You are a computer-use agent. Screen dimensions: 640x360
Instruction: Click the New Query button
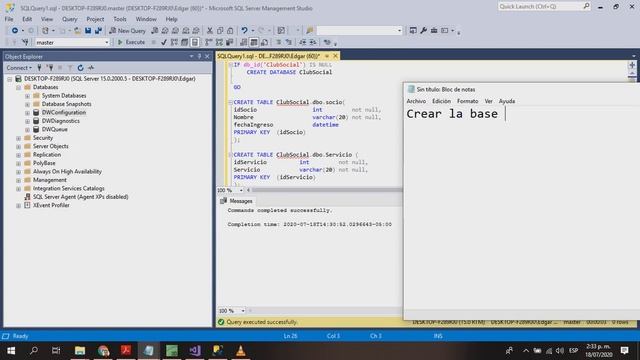(127, 31)
